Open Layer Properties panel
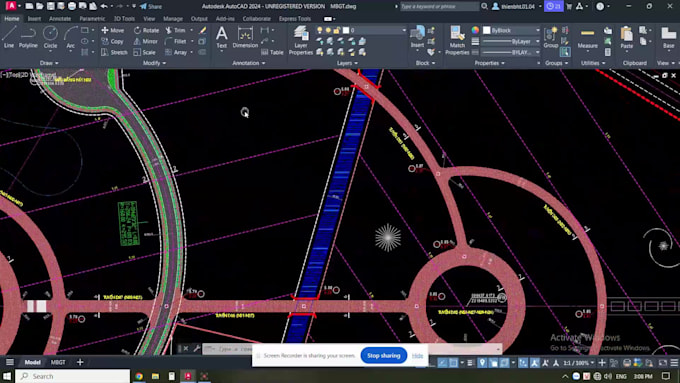 (x=301, y=40)
